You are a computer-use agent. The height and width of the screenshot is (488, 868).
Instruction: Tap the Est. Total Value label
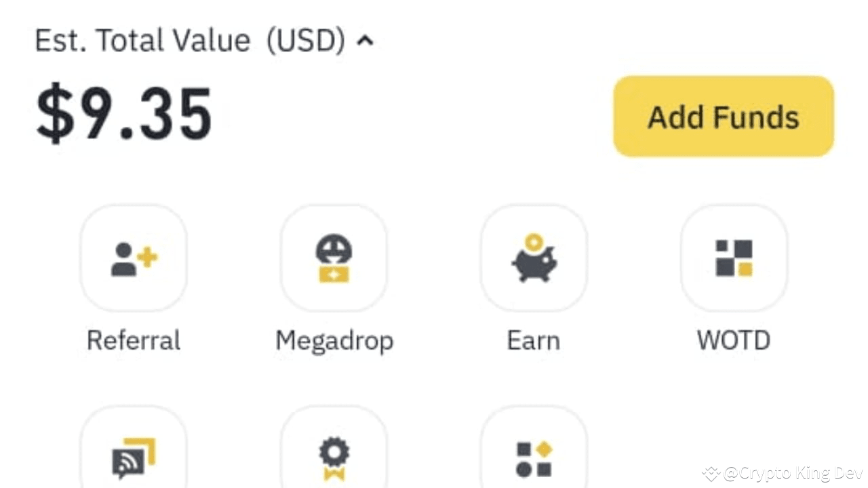tap(142, 41)
